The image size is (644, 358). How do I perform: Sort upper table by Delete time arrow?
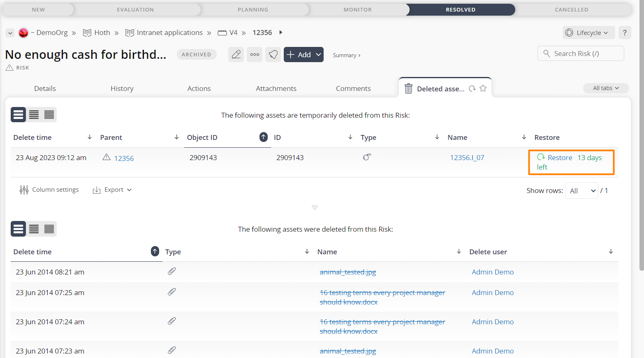(x=90, y=137)
